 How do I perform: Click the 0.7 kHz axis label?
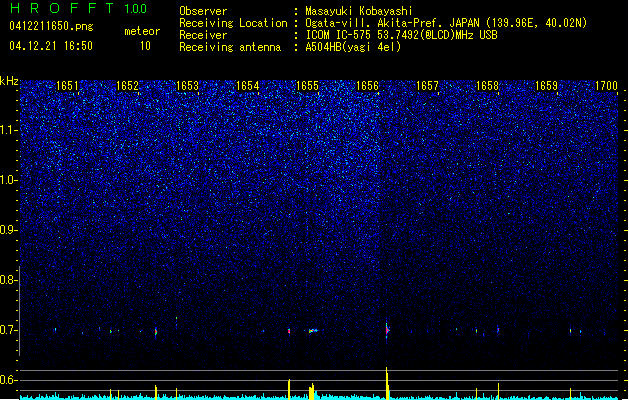(9, 330)
